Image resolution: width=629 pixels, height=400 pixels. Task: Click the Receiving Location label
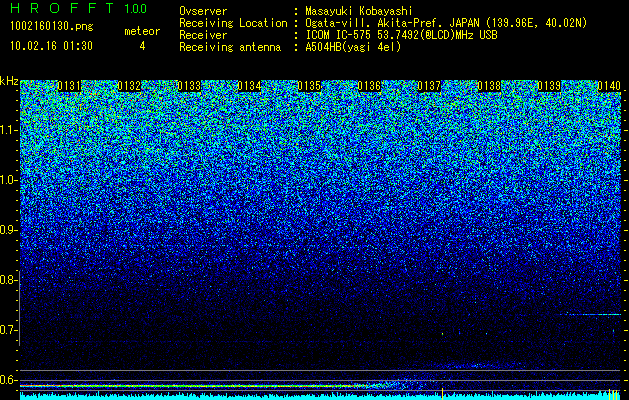tap(233, 23)
